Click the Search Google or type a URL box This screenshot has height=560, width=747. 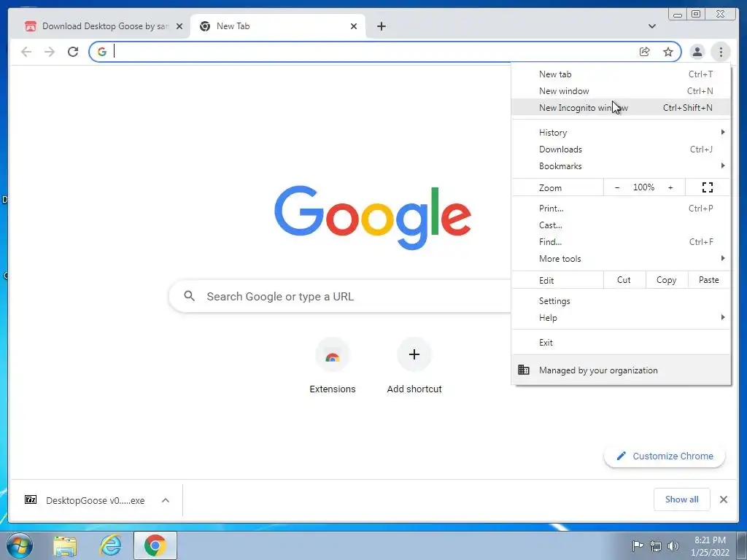pyautogui.click(x=340, y=296)
